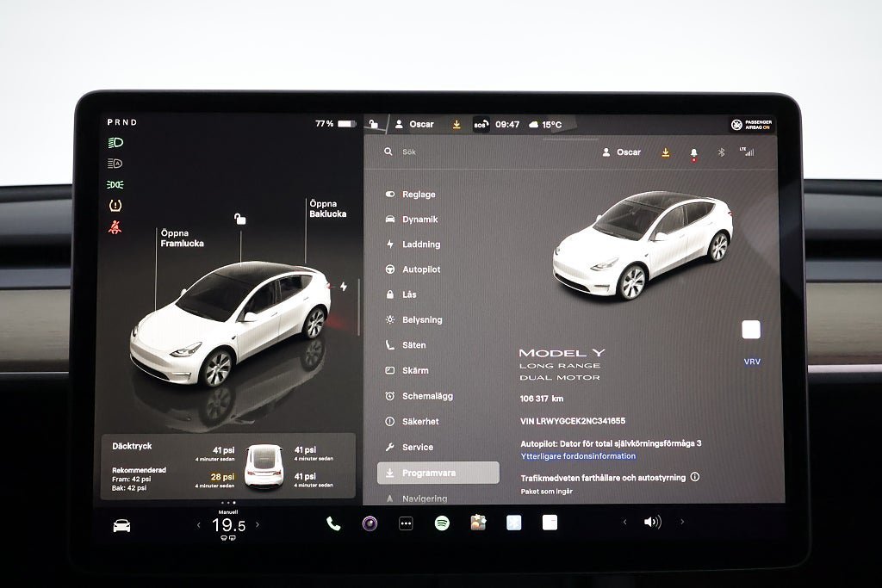Open Ytterligare fordonsinformation link
882x588 pixels.
click(578, 456)
